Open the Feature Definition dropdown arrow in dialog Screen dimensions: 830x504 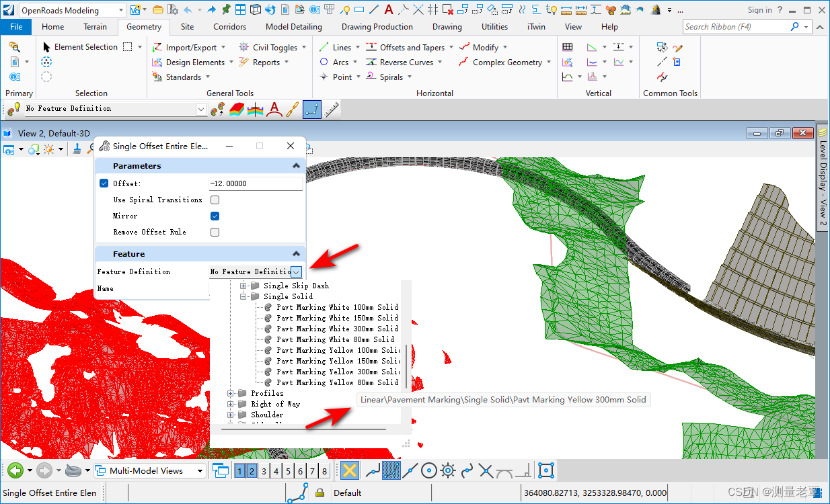(297, 271)
